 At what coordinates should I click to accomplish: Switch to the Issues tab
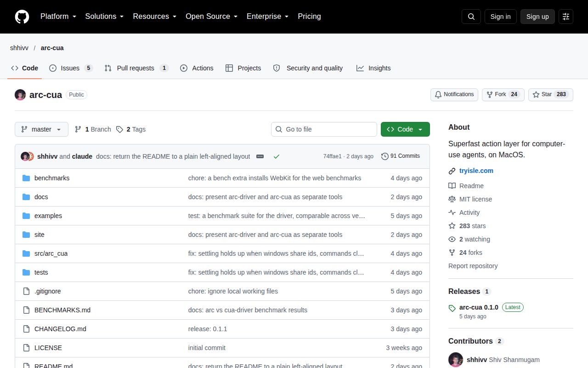pyautogui.click(x=71, y=68)
